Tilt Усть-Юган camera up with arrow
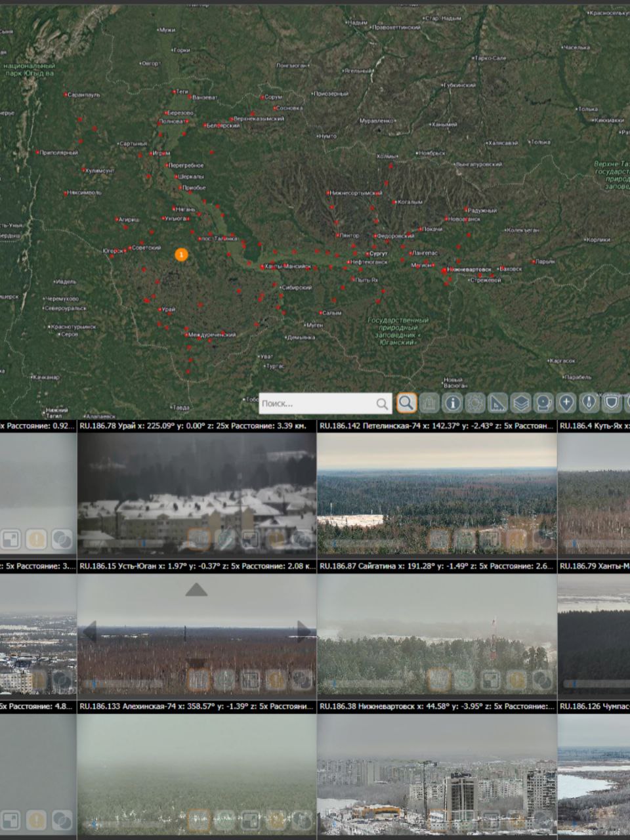The height and width of the screenshot is (840, 630). click(x=196, y=591)
